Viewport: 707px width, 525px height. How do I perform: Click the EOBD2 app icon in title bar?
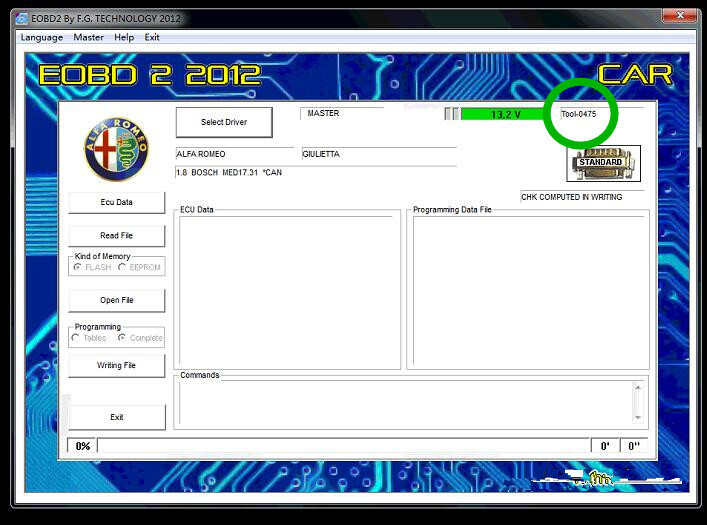click(x=21, y=18)
